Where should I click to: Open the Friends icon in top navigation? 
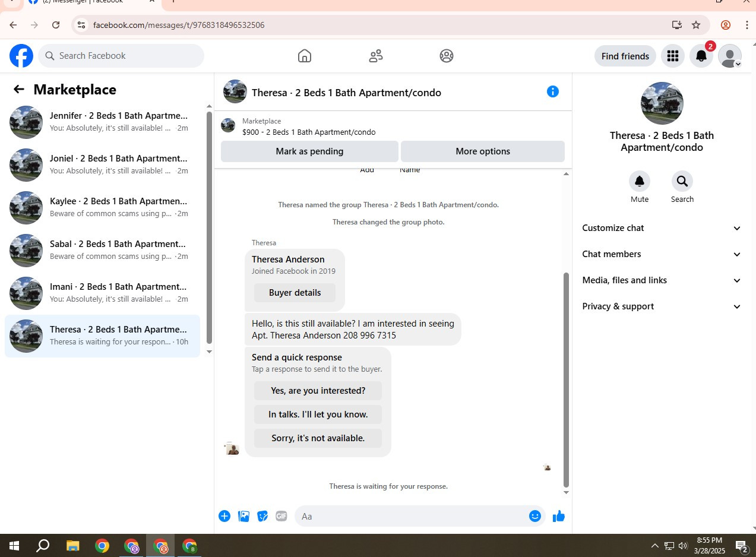[x=376, y=56]
